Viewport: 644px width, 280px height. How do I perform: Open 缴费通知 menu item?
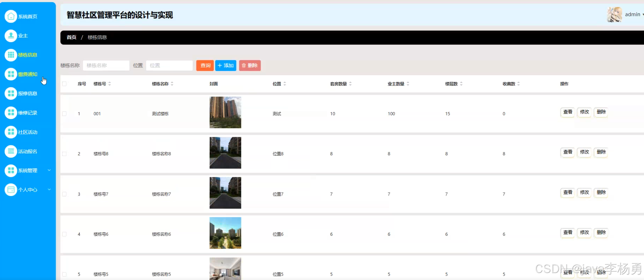click(x=28, y=74)
